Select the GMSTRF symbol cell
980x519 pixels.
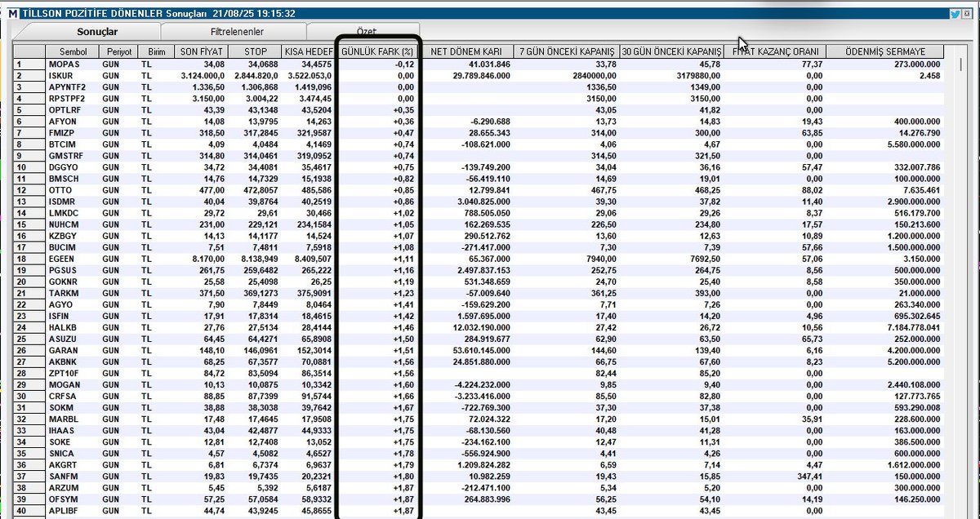pos(64,155)
